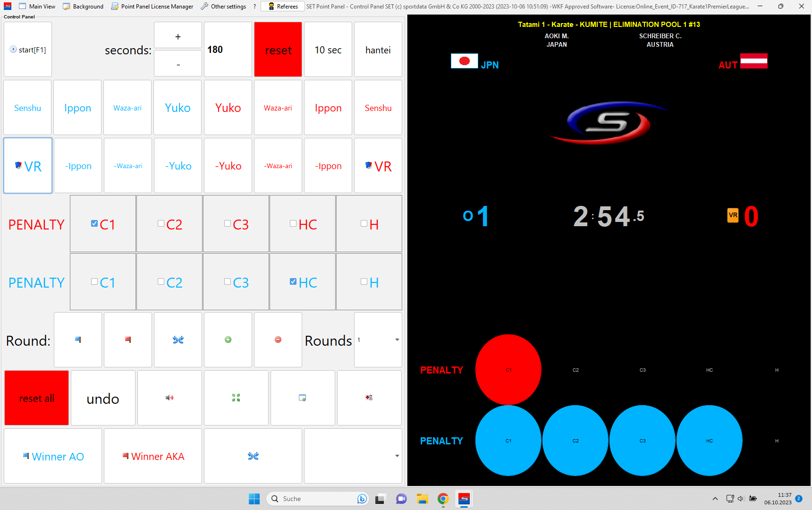Subtract blue -Ippon
Image resolution: width=812 pixels, height=510 pixels.
(x=78, y=166)
